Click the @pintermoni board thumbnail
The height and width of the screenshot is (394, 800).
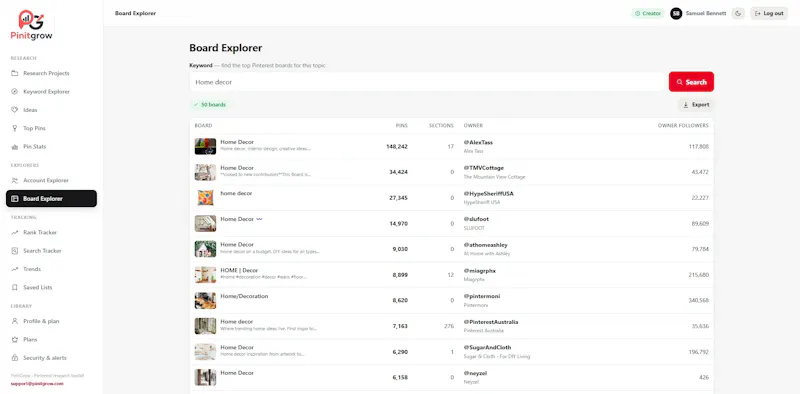pyautogui.click(x=205, y=300)
